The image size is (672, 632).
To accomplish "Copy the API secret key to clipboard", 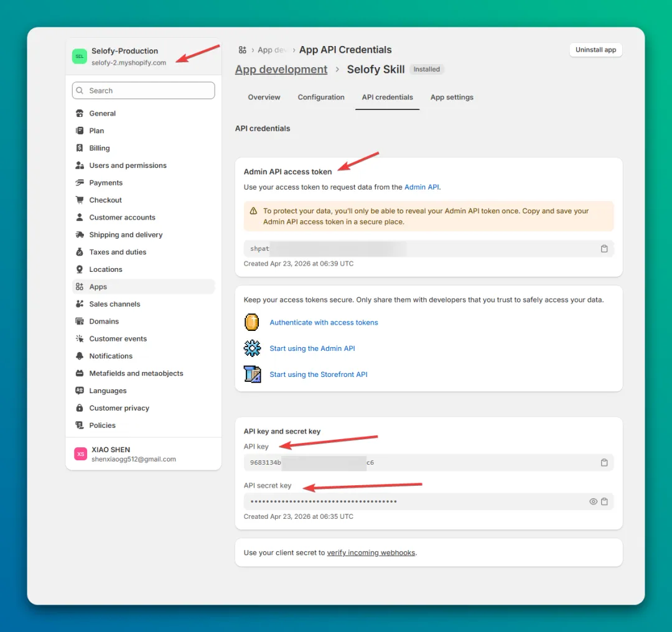I will pyautogui.click(x=604, y=501).
